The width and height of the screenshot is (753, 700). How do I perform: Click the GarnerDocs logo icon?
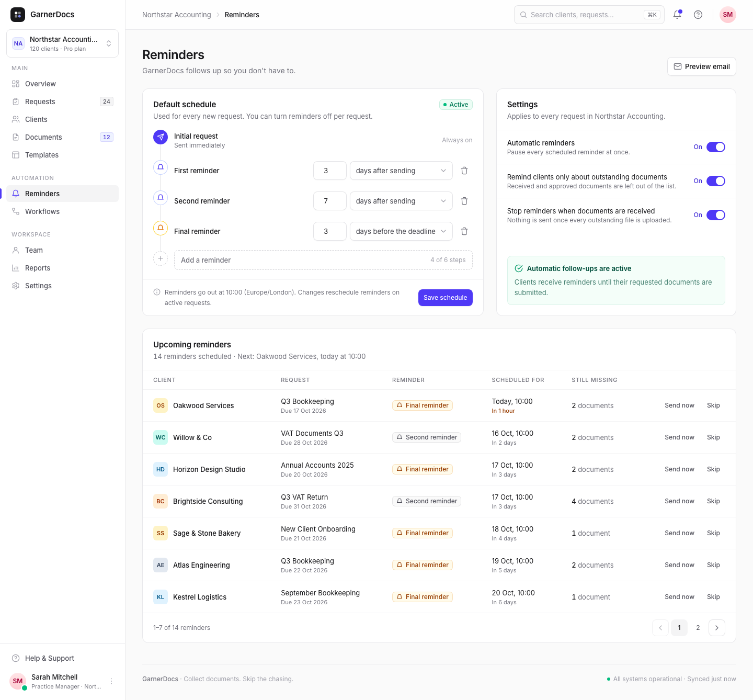pos(18,15)
